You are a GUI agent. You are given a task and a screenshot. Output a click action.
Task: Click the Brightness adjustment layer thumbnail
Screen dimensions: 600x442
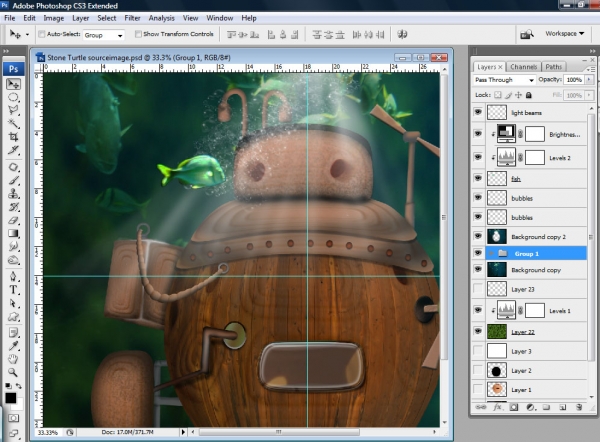[x=506, y=134]
